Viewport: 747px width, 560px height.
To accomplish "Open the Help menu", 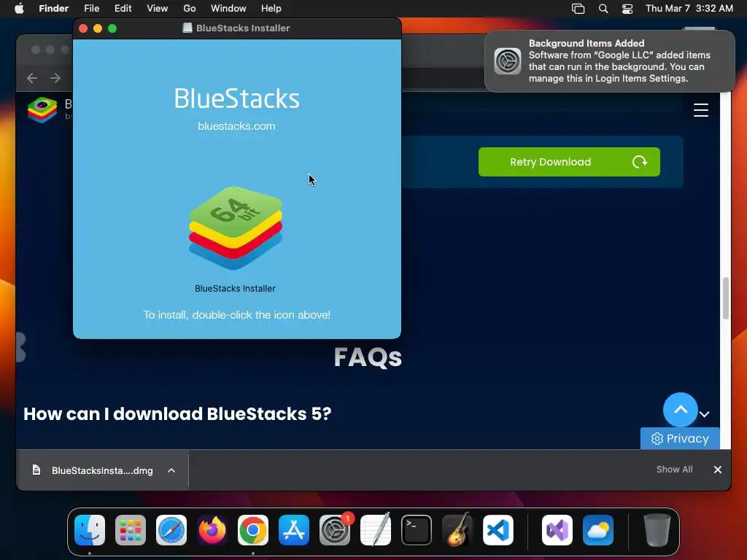I will tap(271, 9).
